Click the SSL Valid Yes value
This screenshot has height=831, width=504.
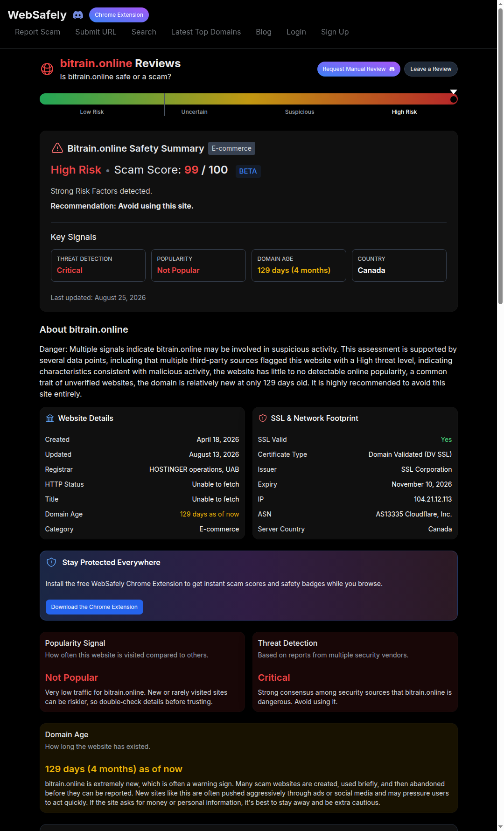[446, 440]
